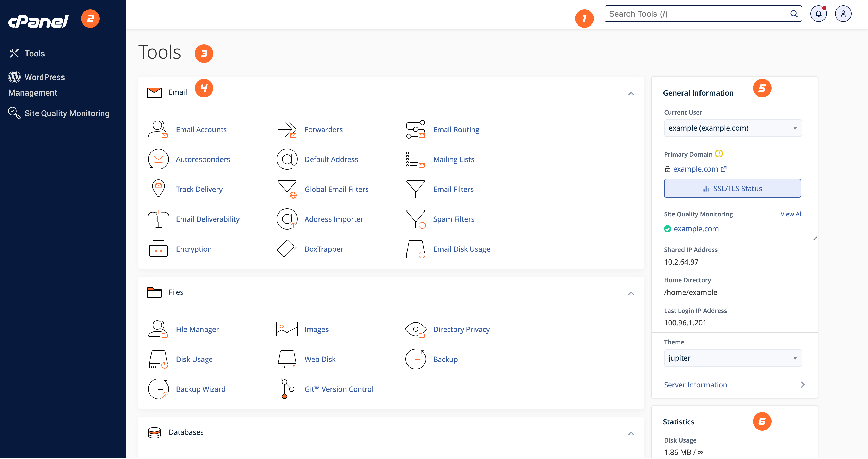Screen dimensions: 868x459
Task: Open the Backup Wizard tool
Action: coord(200,389)
